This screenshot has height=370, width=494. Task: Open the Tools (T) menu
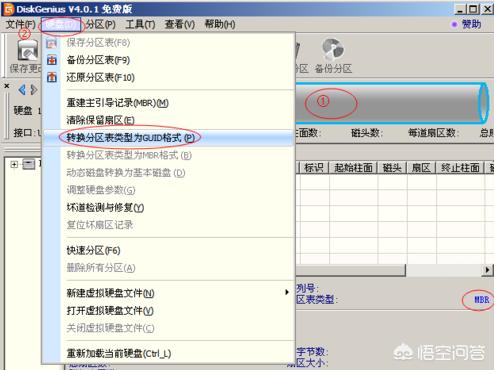140,24
